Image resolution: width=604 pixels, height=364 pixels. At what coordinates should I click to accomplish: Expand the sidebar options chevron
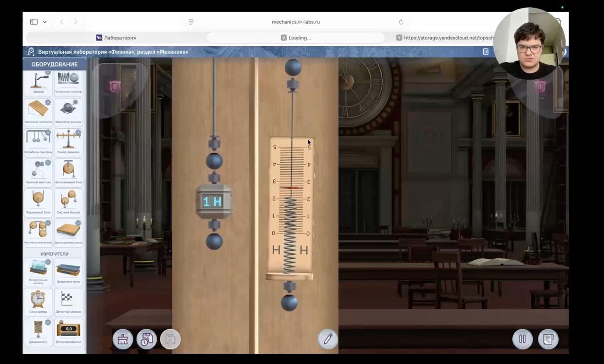coord(45,22)
